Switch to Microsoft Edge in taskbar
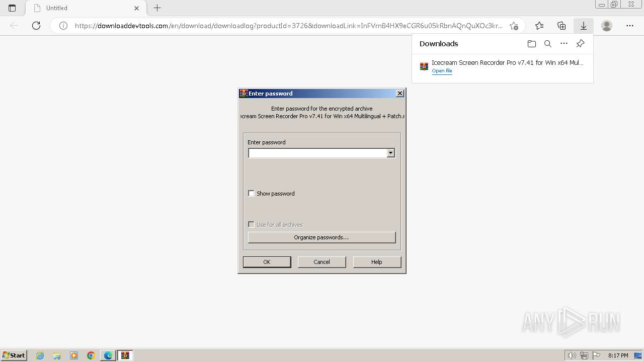The image size is (644, 362). 108,355
